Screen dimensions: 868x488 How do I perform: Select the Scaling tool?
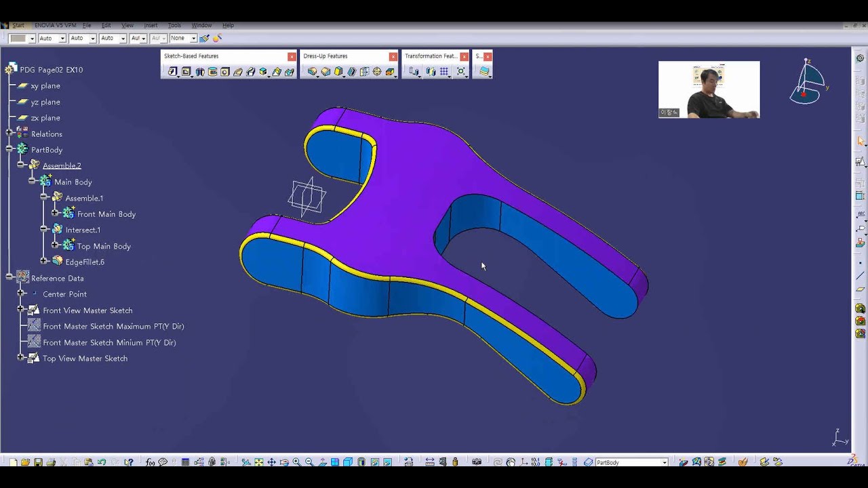(461, 72)
